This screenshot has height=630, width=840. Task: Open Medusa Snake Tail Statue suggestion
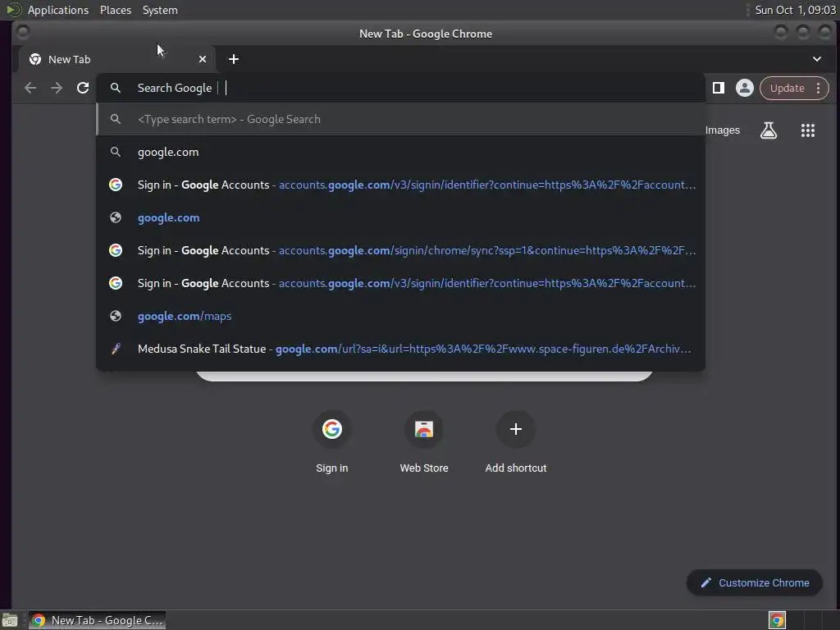tap(400, 349)
